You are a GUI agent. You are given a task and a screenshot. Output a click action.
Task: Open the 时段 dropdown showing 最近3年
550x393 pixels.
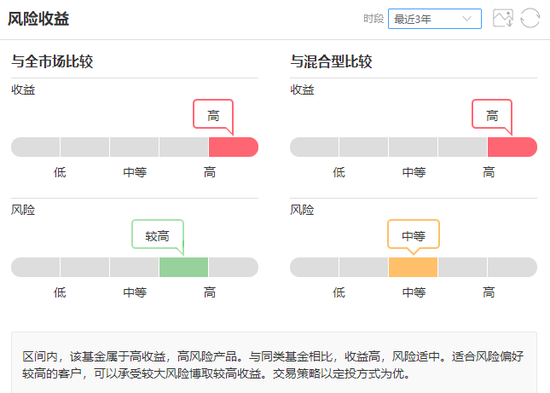tap(435, 19)
